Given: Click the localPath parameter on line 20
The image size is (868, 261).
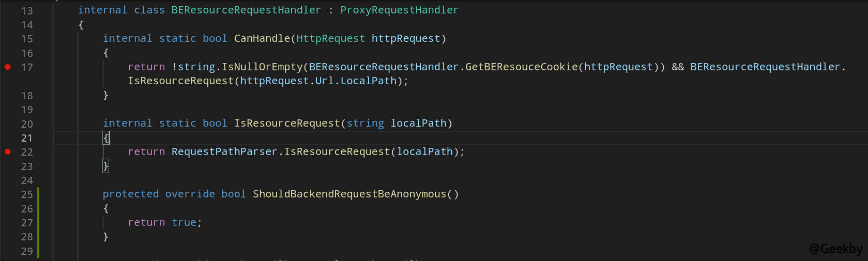Looking at the screenshot, I should (x=418, y=124).
